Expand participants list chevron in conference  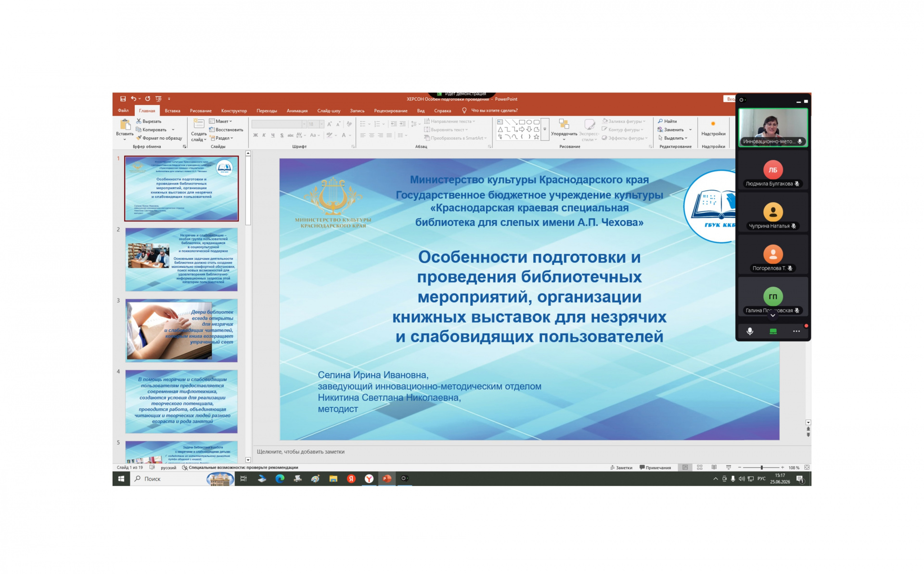(x=773, y=316)
